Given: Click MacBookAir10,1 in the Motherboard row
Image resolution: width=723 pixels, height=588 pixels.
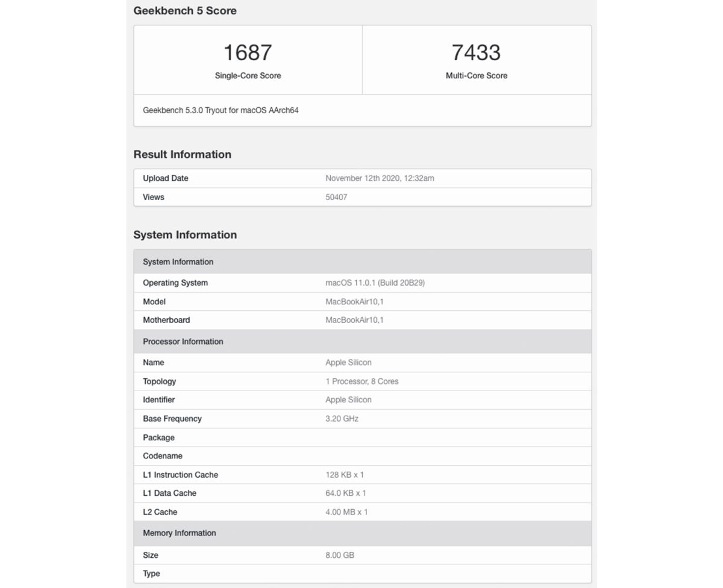Looking at the screenshot, I should [354, 321].
